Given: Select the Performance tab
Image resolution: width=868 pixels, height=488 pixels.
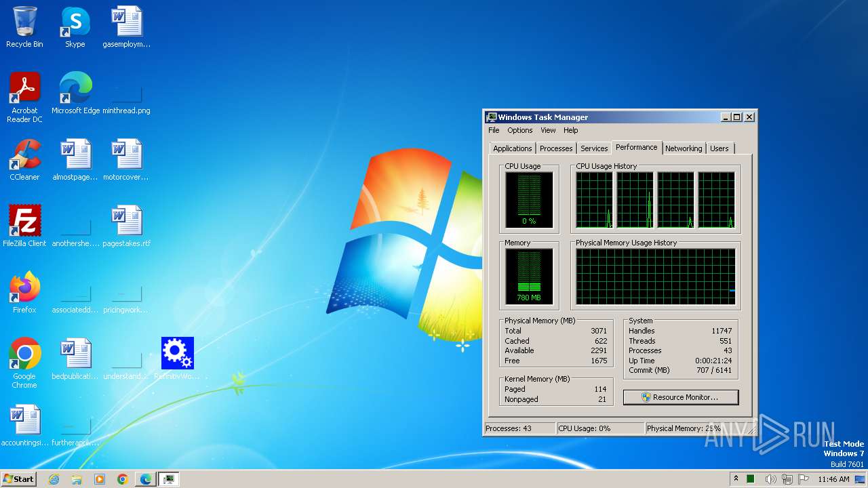Looking at the screenshot, I should (637, 147).
